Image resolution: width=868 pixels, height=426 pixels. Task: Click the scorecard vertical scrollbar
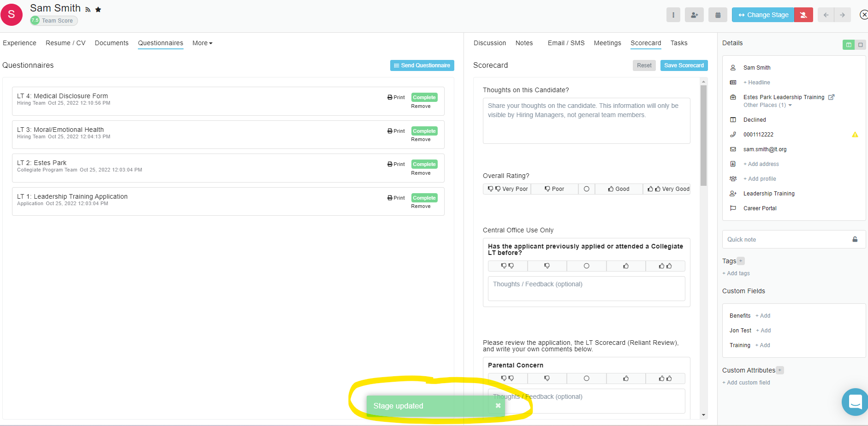(x=703, y=138)
